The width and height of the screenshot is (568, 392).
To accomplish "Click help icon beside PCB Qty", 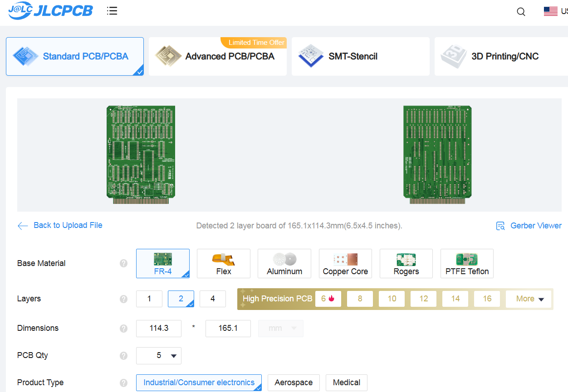I will (123, 356).
